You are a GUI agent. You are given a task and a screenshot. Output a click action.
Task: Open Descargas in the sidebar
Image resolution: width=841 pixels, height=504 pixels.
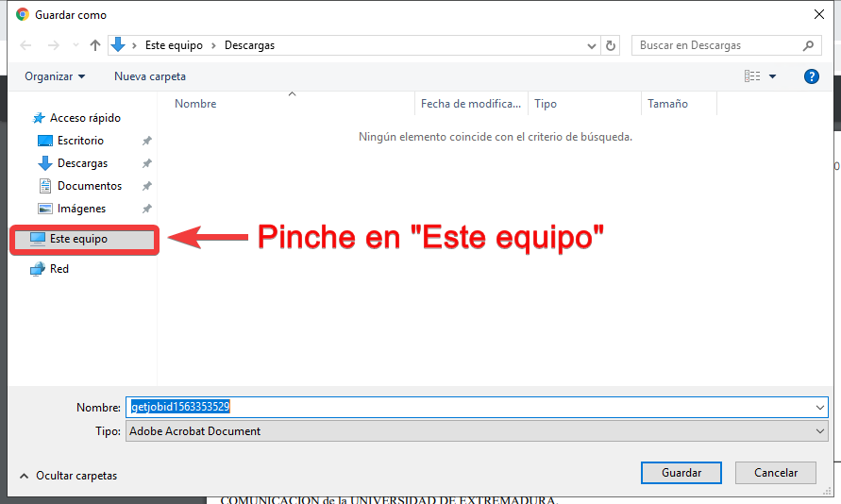(x=81, y=163)
